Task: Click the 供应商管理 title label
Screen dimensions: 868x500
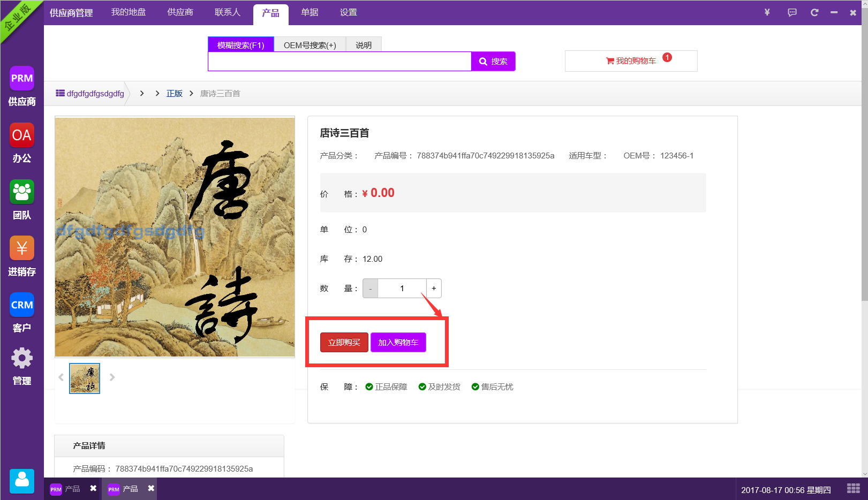Action: 71,12
